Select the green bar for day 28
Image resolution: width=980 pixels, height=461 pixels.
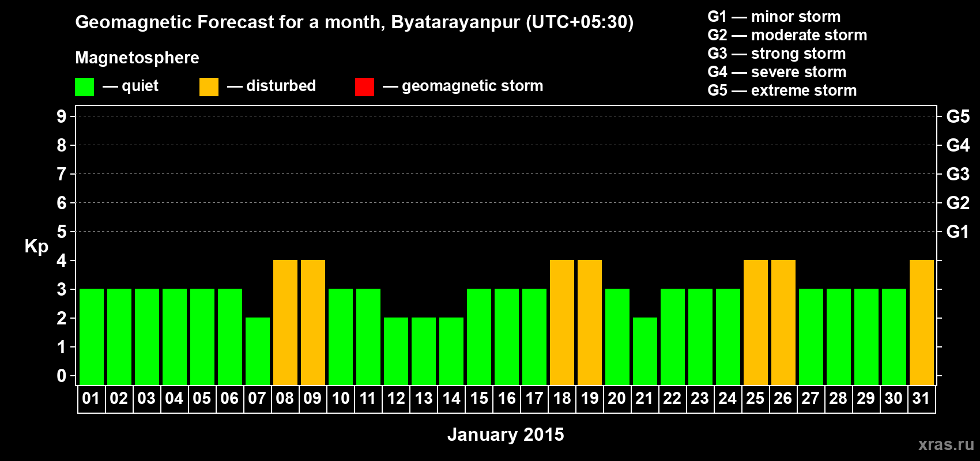click(839, 337)
